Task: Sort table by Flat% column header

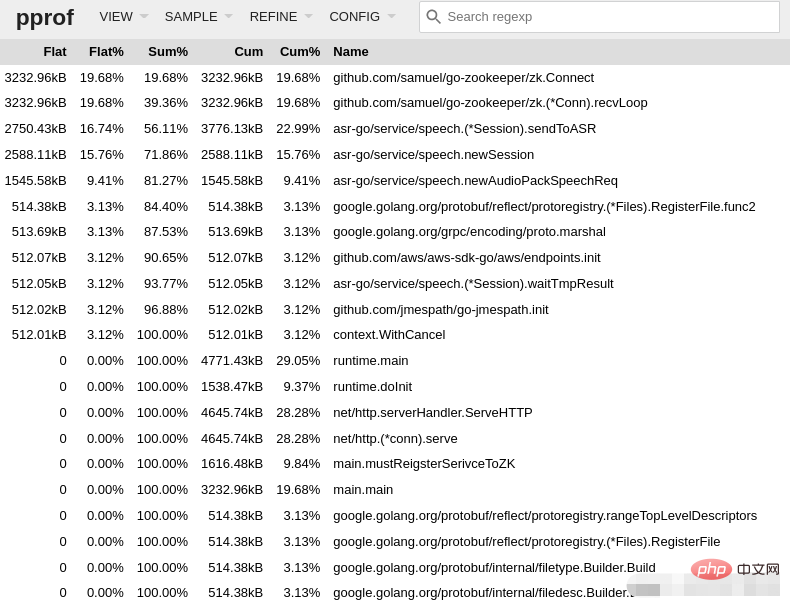Action: [x=106, y=51]
